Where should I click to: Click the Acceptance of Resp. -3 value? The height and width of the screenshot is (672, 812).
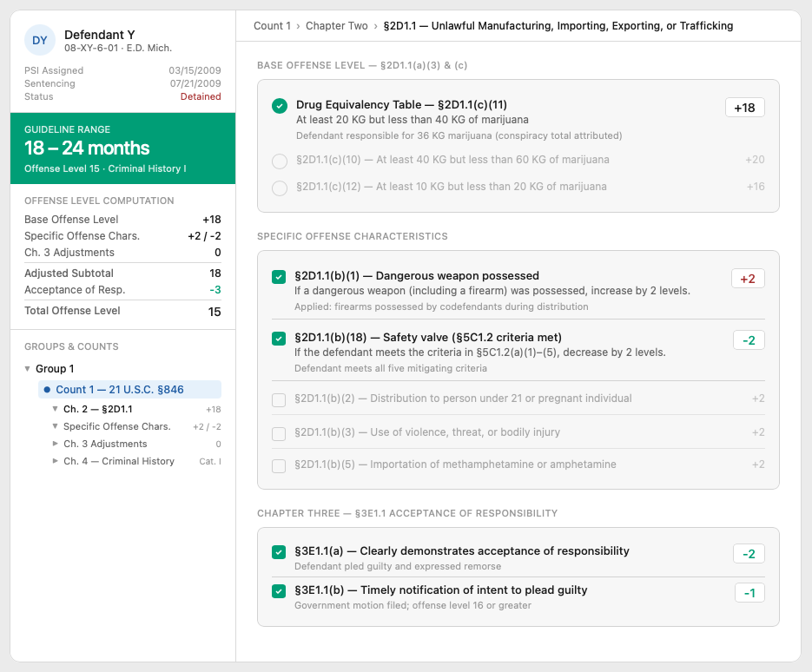pos(215,290)
